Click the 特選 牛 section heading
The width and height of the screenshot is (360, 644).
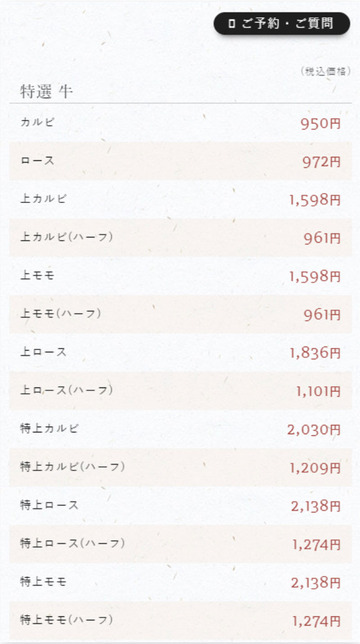[x=47, y=92]
